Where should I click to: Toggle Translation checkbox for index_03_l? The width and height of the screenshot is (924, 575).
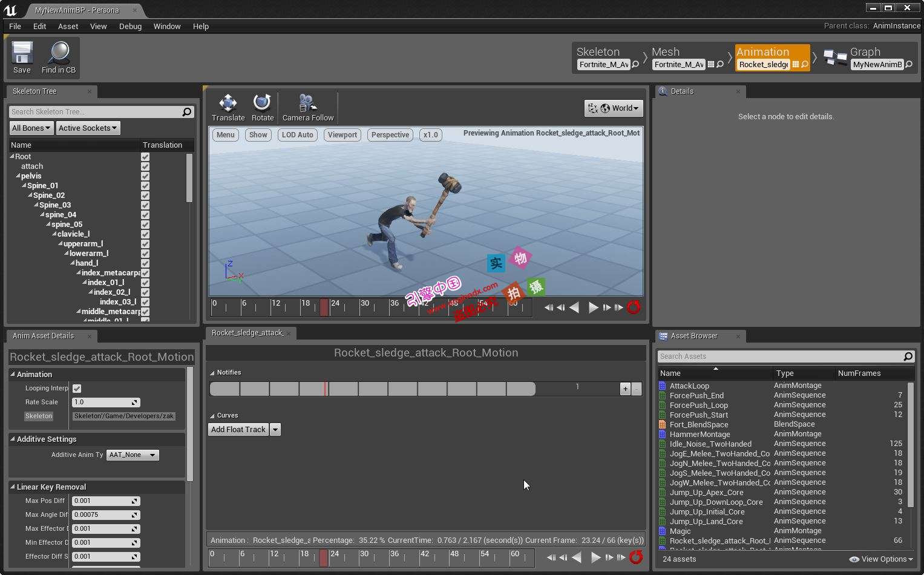[145, 301]
